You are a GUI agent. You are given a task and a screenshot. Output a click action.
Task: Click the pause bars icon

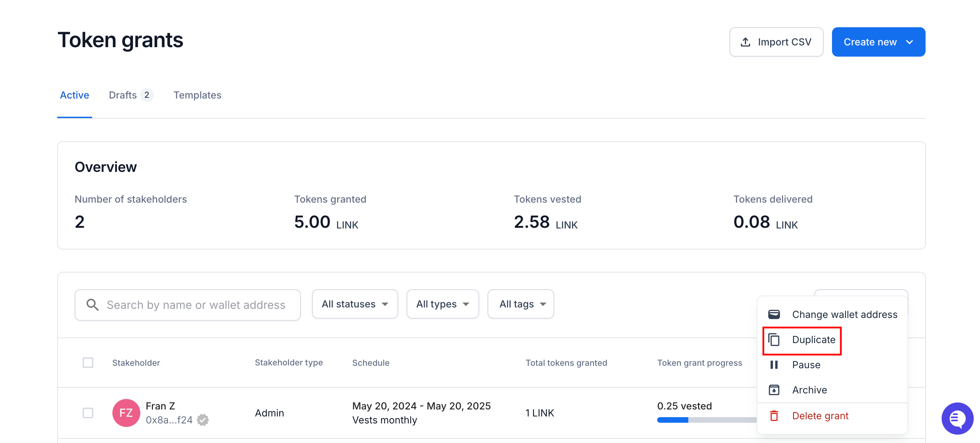774,364
